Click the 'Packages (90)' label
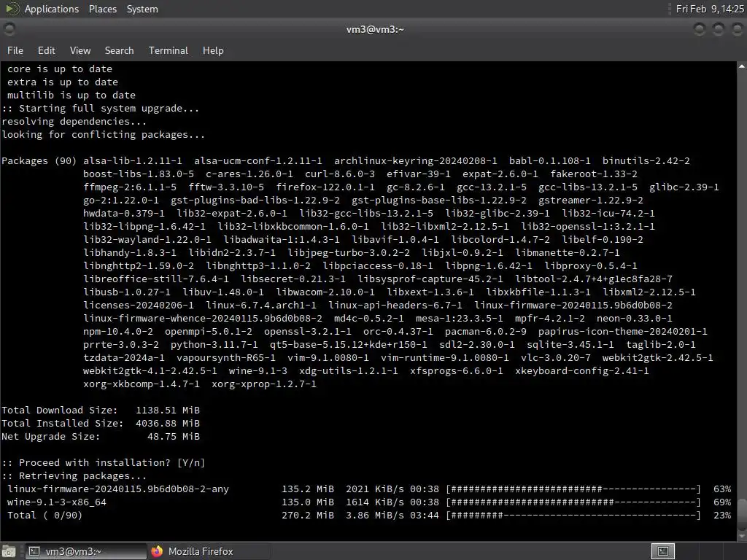The width and height of the screenshot is (747, 560). [39, 161]
